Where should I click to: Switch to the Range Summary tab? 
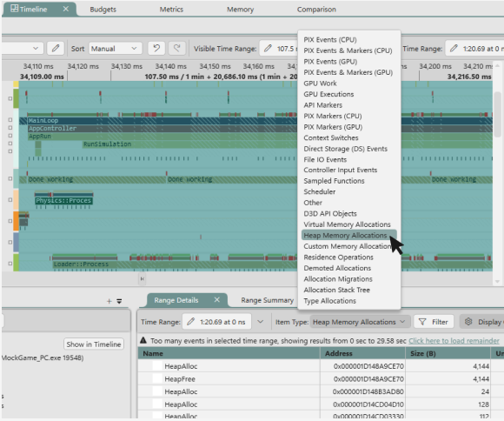click(x=267, y=300)
